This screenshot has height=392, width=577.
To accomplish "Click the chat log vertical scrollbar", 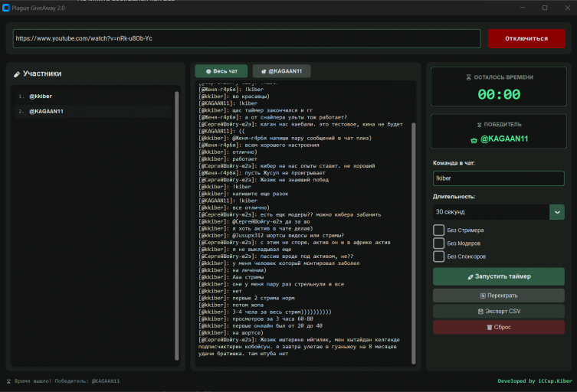I will (413, 243).
